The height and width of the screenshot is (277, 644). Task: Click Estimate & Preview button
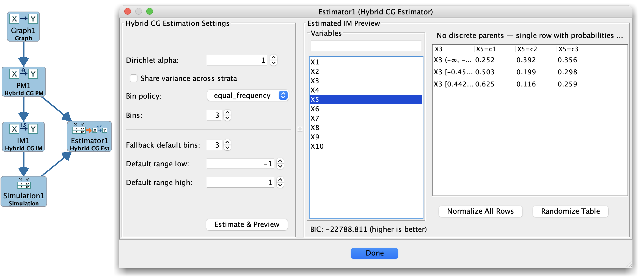tap(247, 224)
